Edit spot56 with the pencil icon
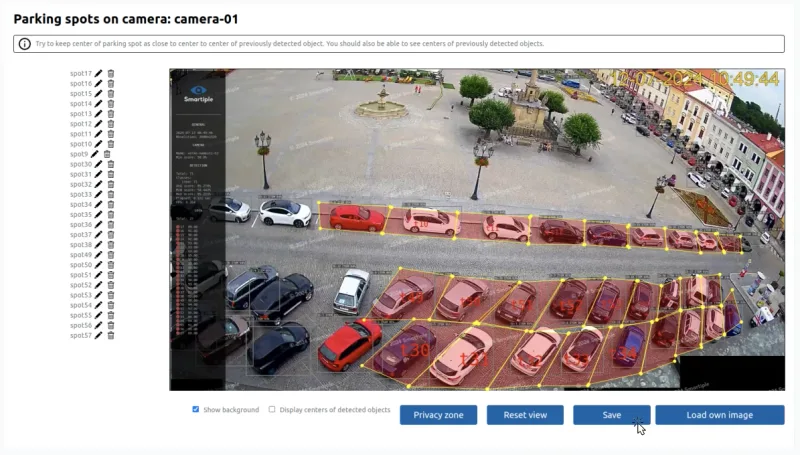 98,325
